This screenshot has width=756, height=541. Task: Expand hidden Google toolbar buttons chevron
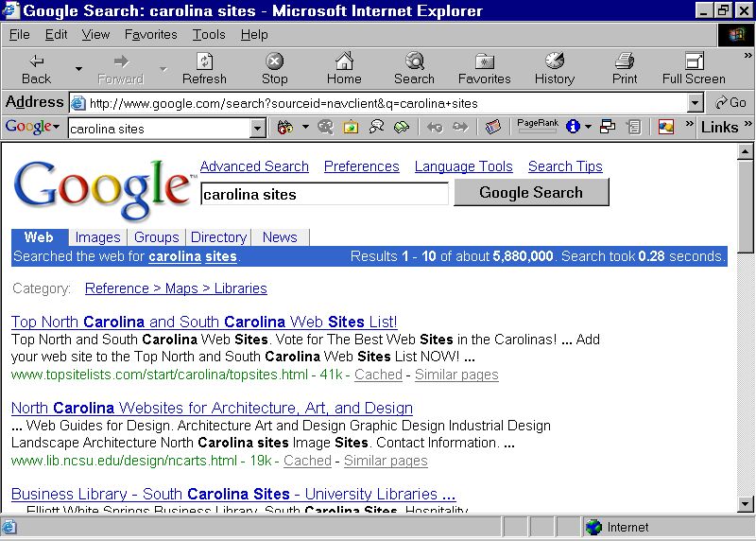point(690,124)
